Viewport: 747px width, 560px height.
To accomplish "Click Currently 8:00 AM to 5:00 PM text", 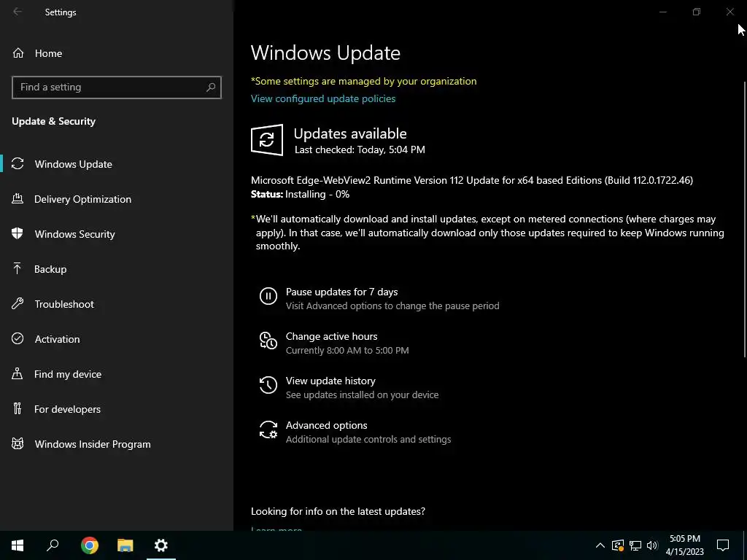I will point(347,351).
